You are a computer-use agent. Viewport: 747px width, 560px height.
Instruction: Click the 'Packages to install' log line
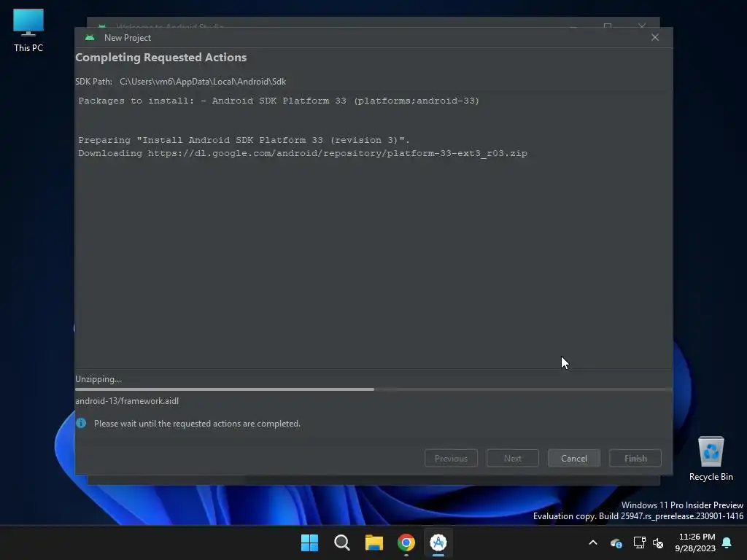click(x=279, y=101)
